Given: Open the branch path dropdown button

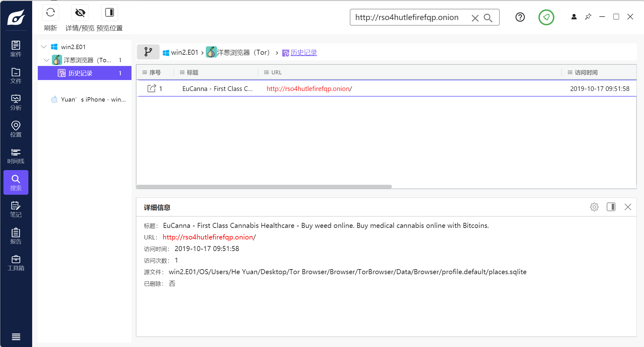Looking at the screenshot, I should point(148,52).
